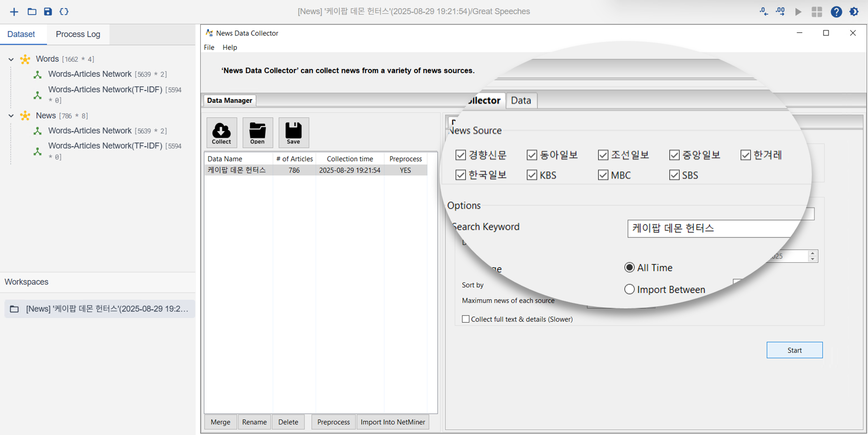Run process with the play icon

[798, 12]
